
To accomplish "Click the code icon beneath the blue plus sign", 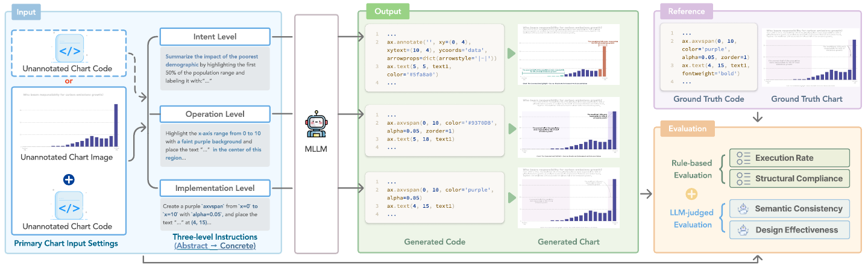I will click(x=68, y=206).
